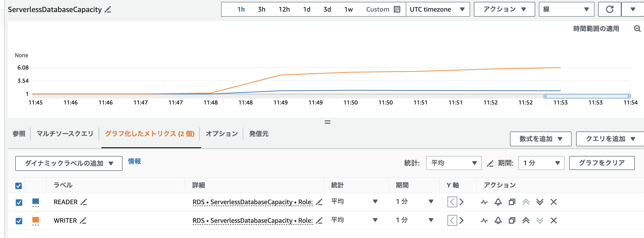644x238 pixels.
Task: Move WRITER row up with double chevron
Action: 526,220
